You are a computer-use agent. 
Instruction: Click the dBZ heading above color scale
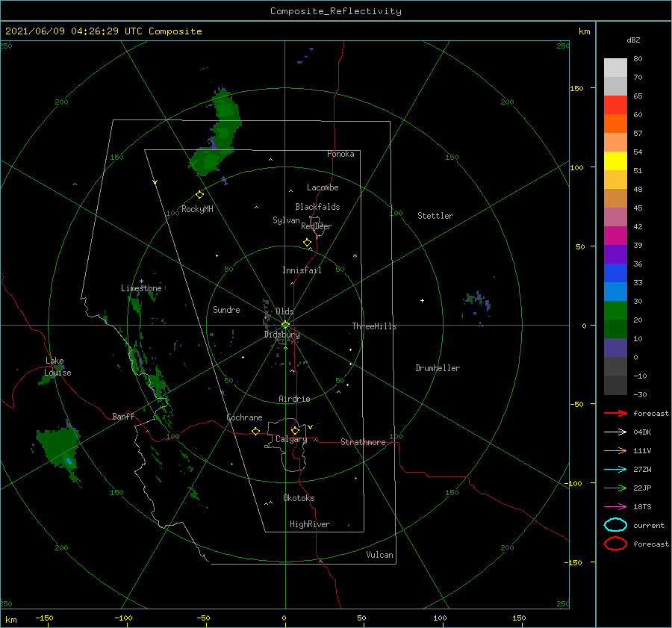pyautogui.click(x=633, y=40)
